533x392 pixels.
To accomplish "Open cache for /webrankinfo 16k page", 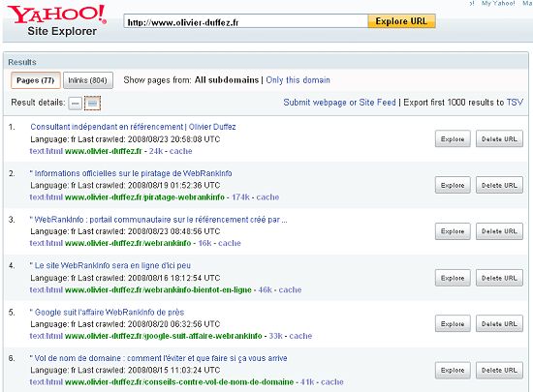I will (230, 243).
